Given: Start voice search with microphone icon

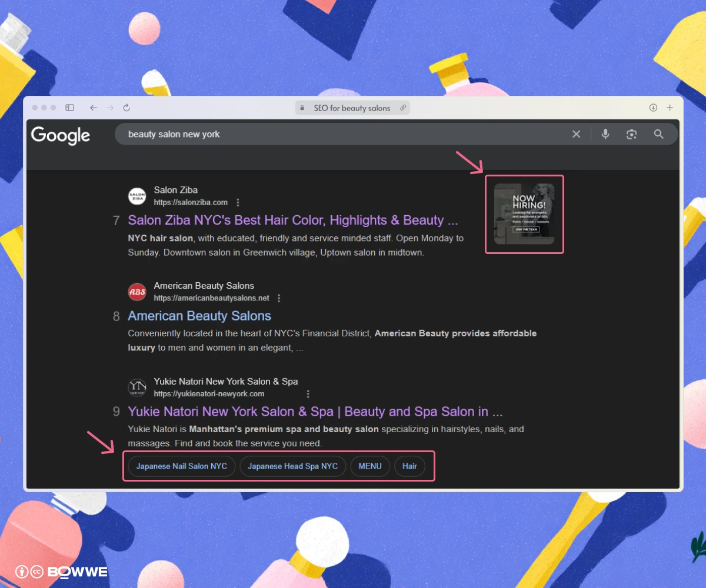Looking at the screenshot, I should pos(605,134).
